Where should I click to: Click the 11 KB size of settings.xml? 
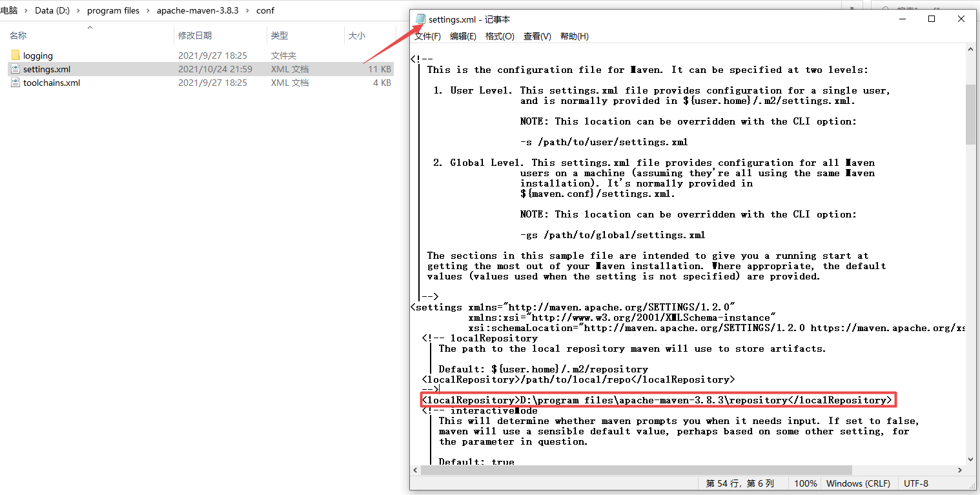tap(380, 69)
